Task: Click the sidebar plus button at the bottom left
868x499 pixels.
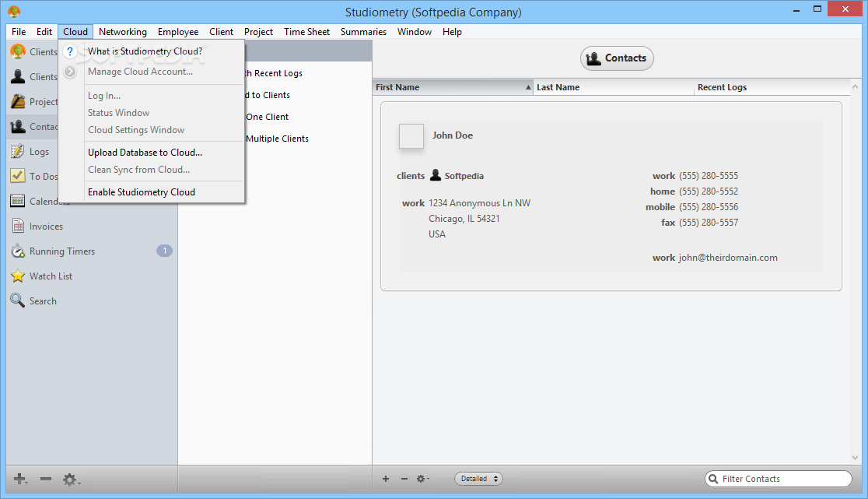Action: tap(20, 479)
